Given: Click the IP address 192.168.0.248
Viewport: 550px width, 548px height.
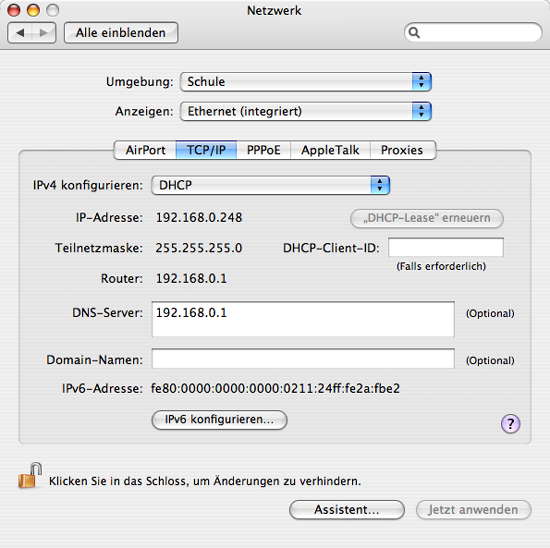Looking at the screenshot, I should [199, 218].
